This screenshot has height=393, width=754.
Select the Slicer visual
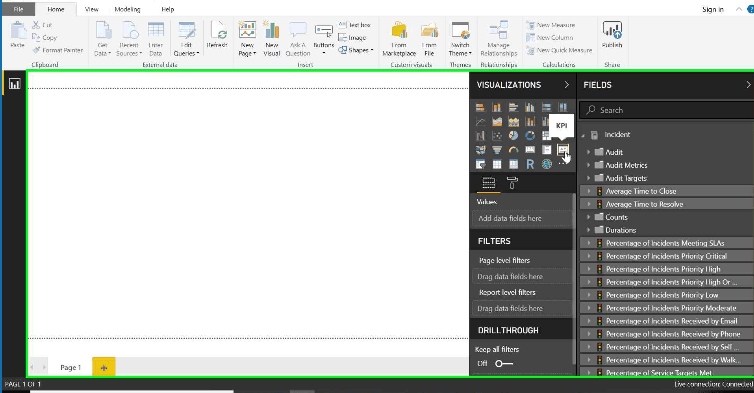tap(480, 165)
